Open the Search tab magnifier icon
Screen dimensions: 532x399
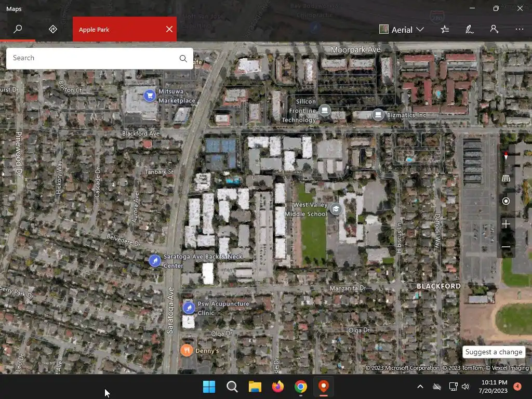click(x=18, y=29)
